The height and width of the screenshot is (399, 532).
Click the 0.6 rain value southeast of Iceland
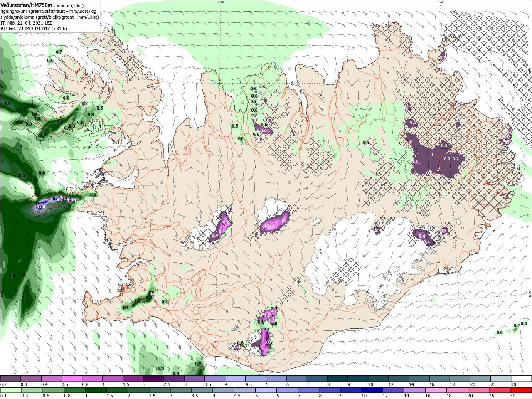[x=500, y=332]
